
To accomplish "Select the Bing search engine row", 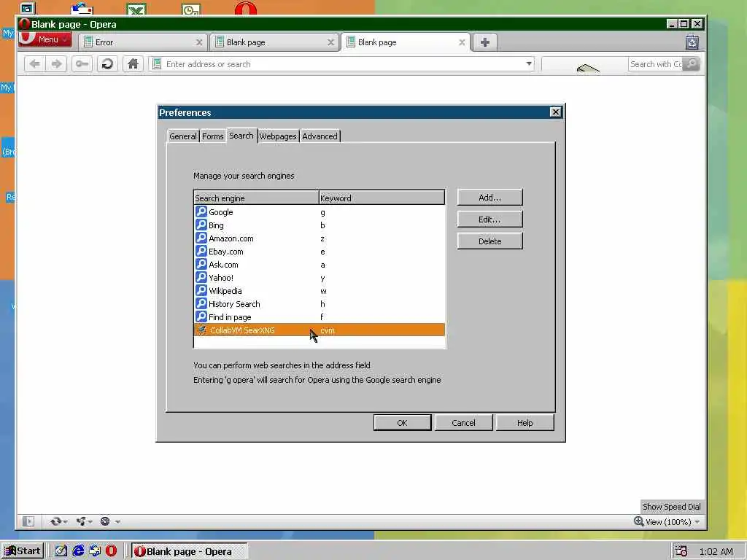I will click(320, 225).
